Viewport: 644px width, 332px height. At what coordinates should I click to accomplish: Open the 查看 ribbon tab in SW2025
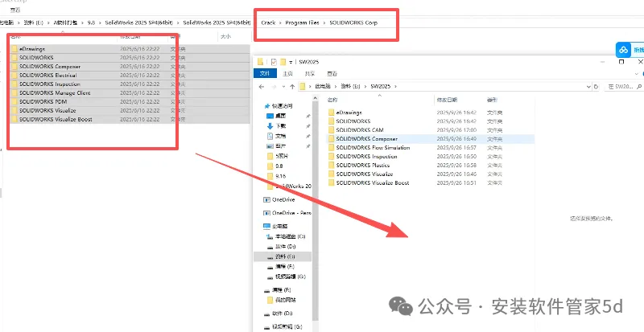[332, 74]
